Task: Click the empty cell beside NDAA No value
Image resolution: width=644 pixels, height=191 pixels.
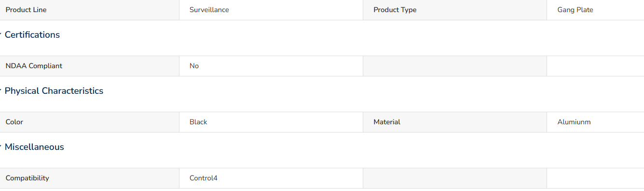Action: (455, 66)
